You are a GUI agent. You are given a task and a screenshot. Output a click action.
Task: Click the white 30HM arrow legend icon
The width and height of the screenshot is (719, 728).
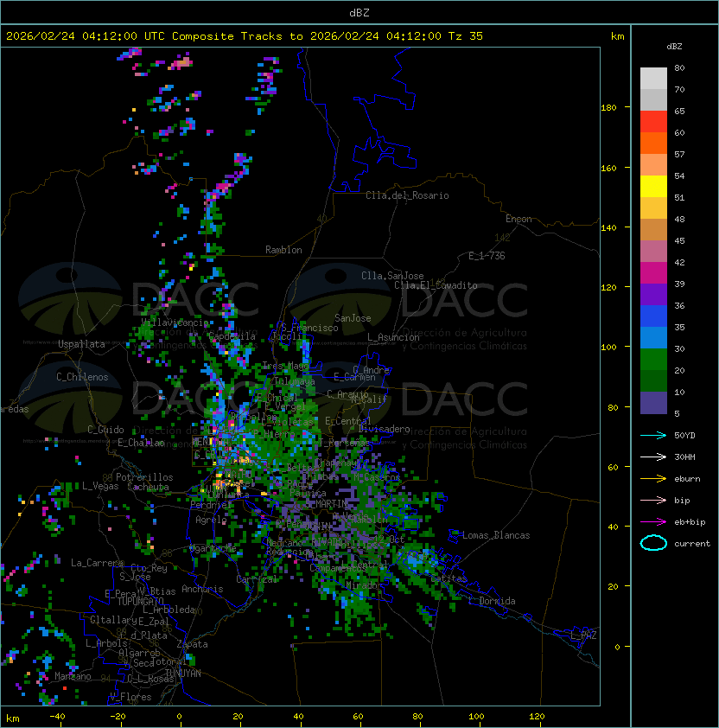(653, 457)
